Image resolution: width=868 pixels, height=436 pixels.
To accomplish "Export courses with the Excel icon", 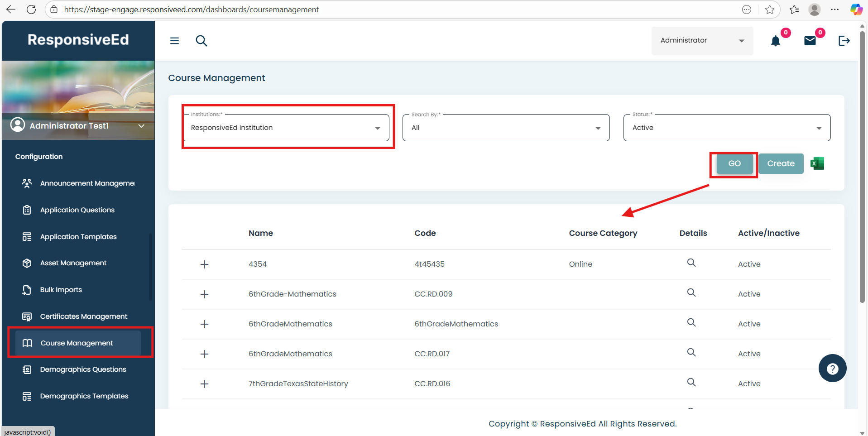I will [x=817, y=163].
